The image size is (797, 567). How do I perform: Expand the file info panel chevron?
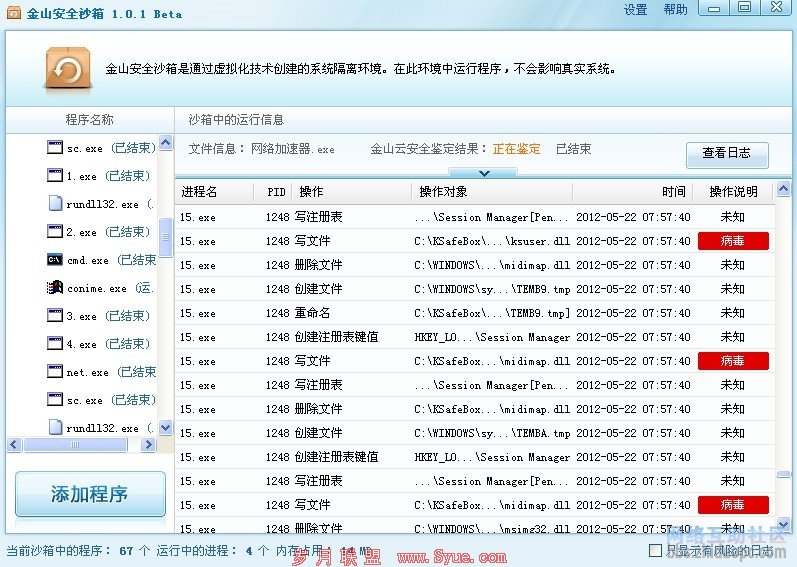[x=484, y=173]
